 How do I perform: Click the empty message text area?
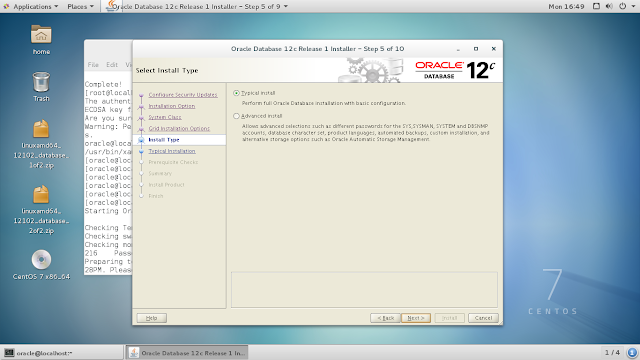point(364,289)
